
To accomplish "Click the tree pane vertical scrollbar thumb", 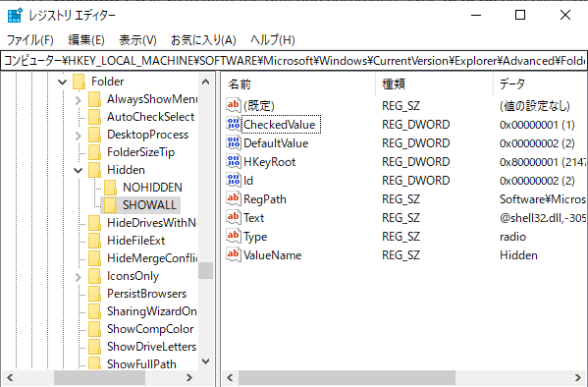I will [x=205, y=271].
